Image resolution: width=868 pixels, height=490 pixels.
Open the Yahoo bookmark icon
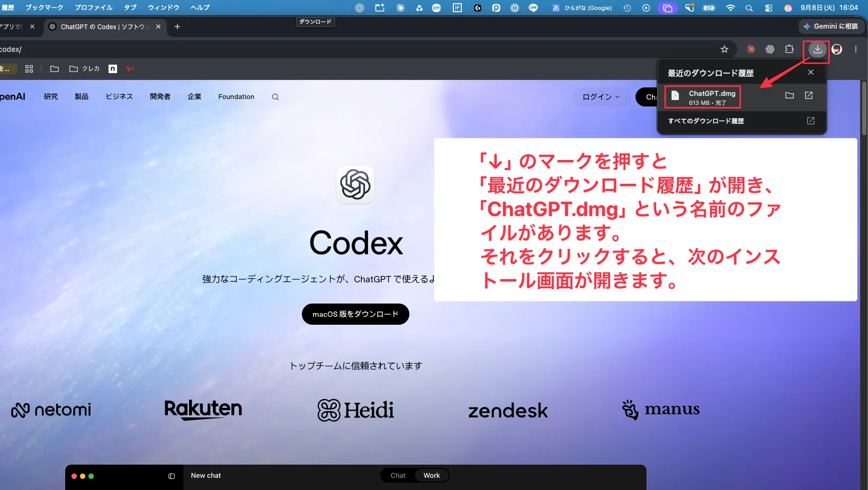point(130,69)
